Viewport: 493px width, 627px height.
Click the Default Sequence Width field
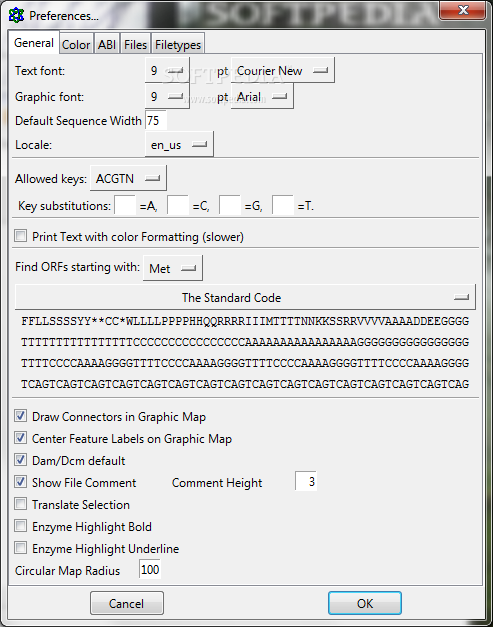point(156,120)
